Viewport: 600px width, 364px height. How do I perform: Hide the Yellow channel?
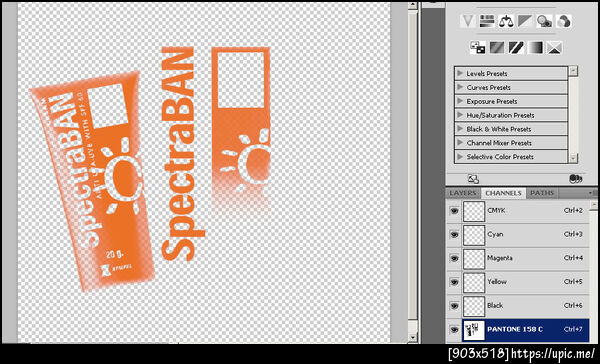[x=454, y=282]
